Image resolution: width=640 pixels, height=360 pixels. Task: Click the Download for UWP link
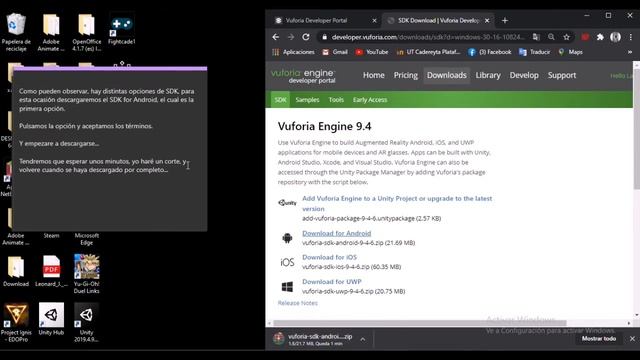click(332, 282)
